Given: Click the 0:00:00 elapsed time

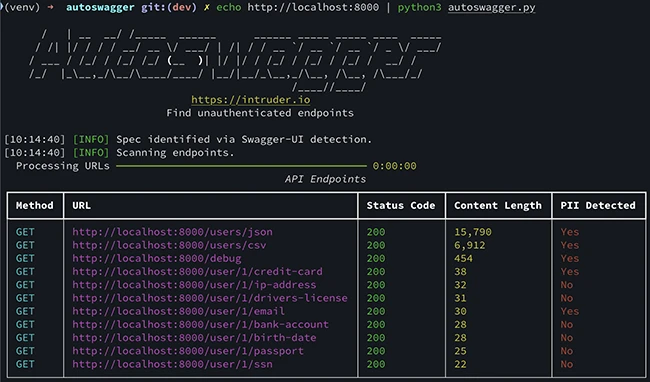Looking at the screenshot, I should (395, 166).
